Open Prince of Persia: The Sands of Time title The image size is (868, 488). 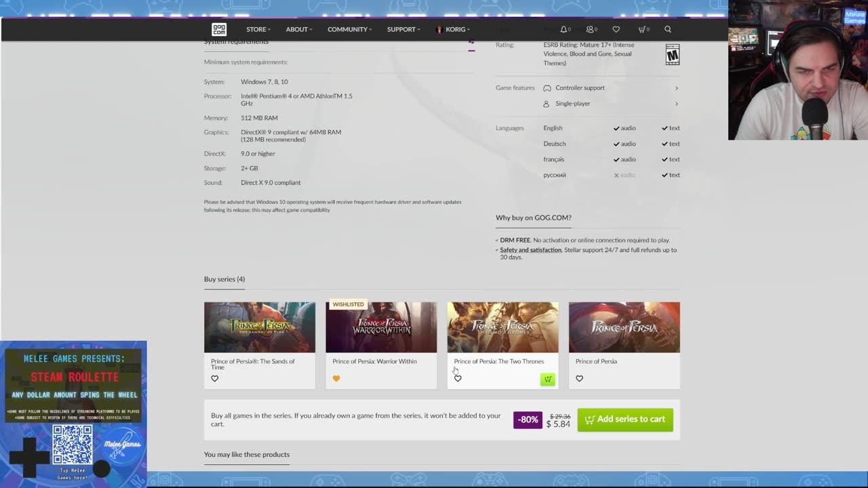pyautogui.click(x=253, y=364)
